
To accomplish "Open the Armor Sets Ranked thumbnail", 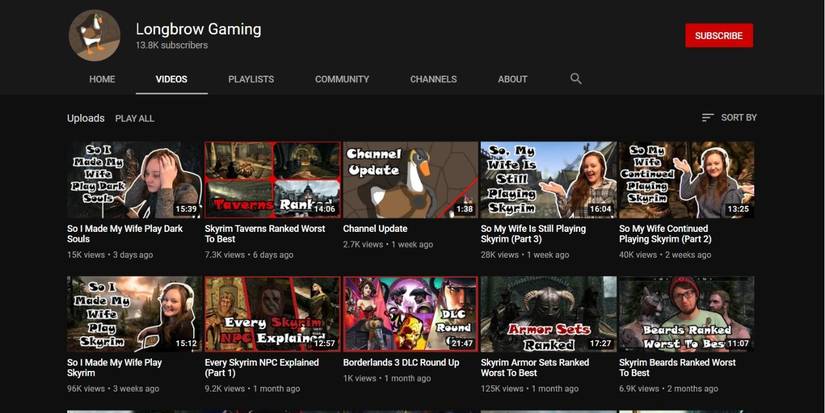I will [548, 314].
